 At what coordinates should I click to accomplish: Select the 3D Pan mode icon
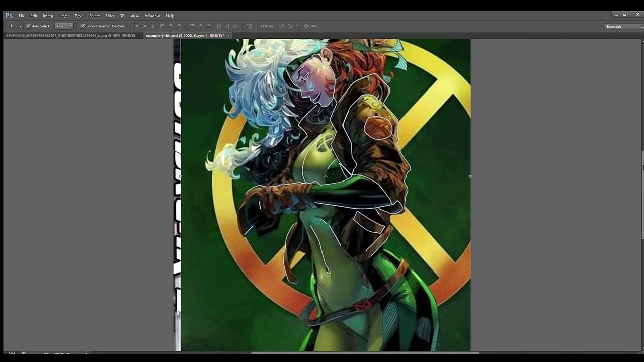[298, 26]
